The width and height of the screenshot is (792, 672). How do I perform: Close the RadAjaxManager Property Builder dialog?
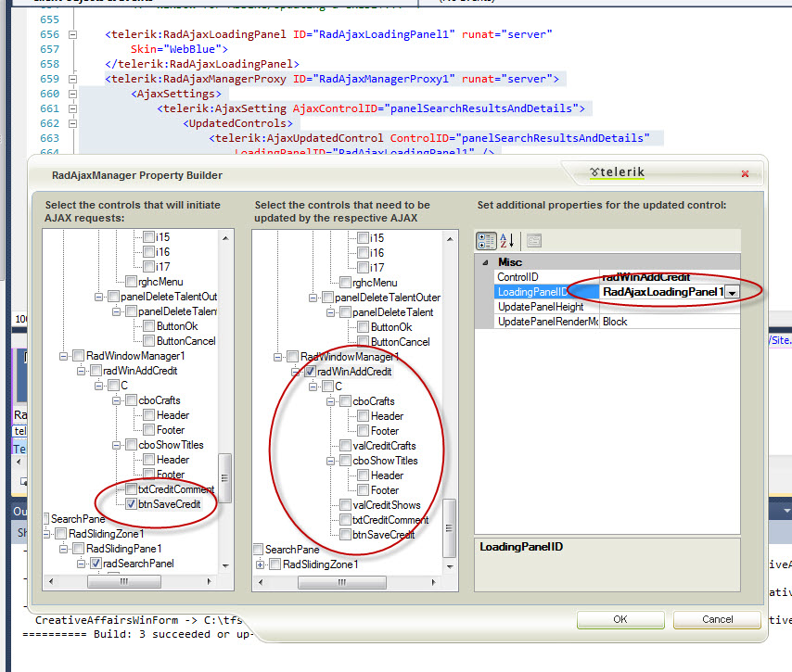tap(745, 173)
